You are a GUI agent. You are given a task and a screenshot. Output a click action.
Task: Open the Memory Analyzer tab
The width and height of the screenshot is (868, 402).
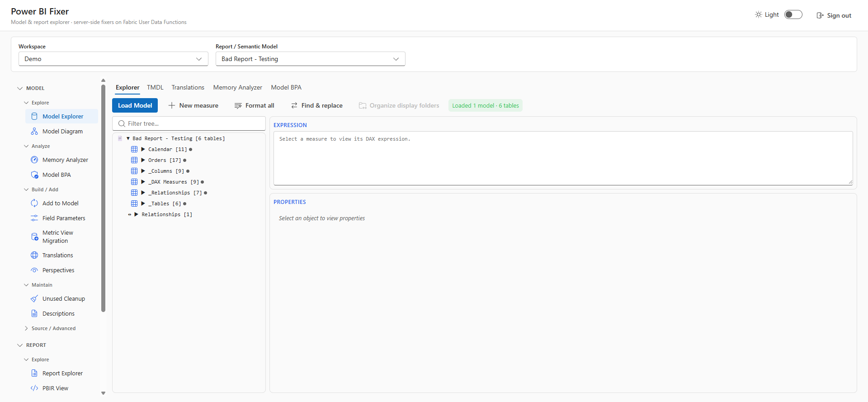click(x=237, y=87)
